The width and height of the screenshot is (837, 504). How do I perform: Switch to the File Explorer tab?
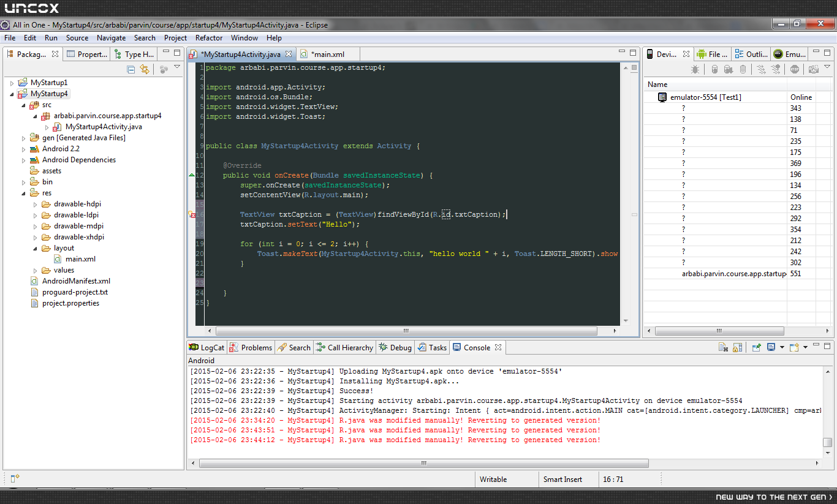[713, 54]
